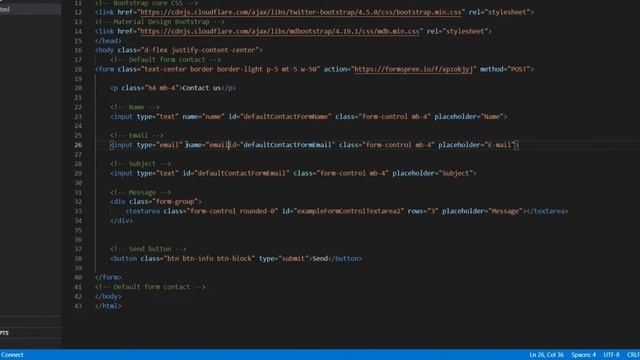Click the form class value "text-center border border-light p-5 mt-5 w-50"
The width and height of the screenshot is (640, 360).
pos(230,69)
